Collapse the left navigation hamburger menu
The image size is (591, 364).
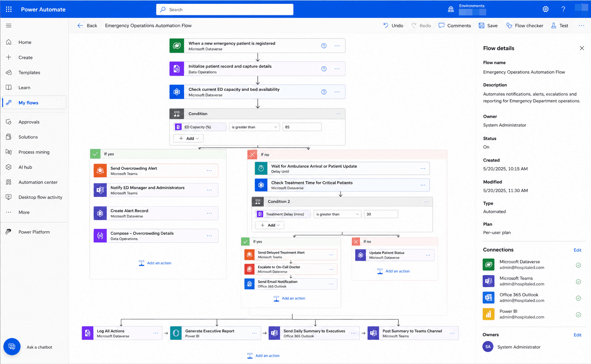[x=8, y=25]
